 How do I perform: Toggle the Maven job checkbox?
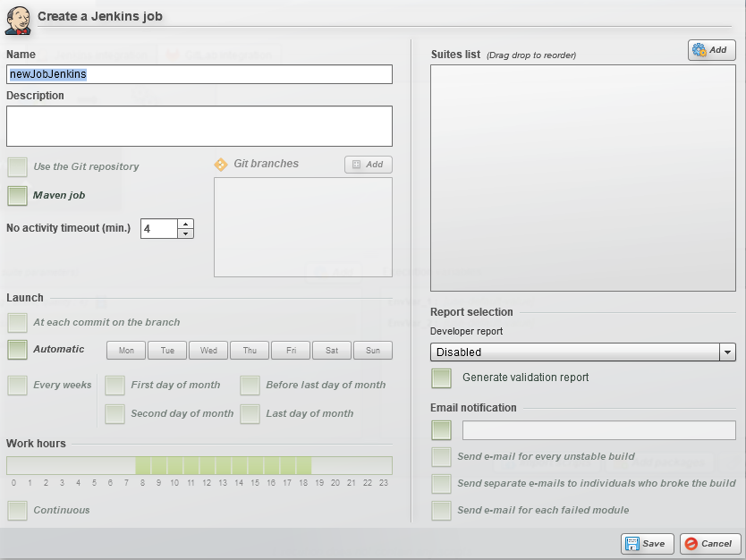click(x=18, y=196)
